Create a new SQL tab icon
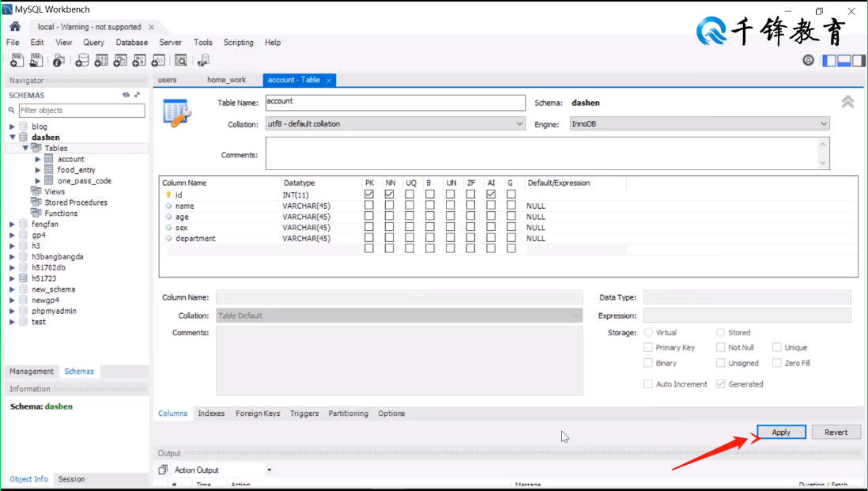The width and height of the screenshot is (868, 491). pos(17,60)
